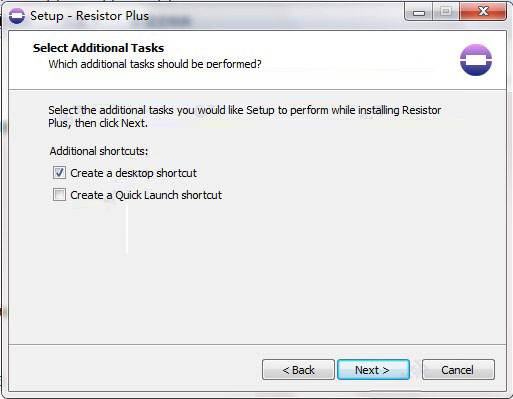Close the Setup window with the red X
Screen dimensions: 513x399
click(483, 12)
